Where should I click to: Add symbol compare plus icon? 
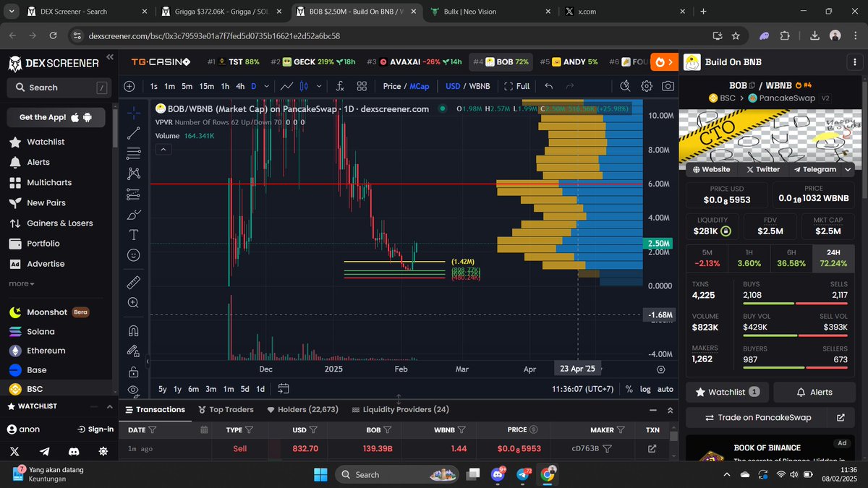129,86
